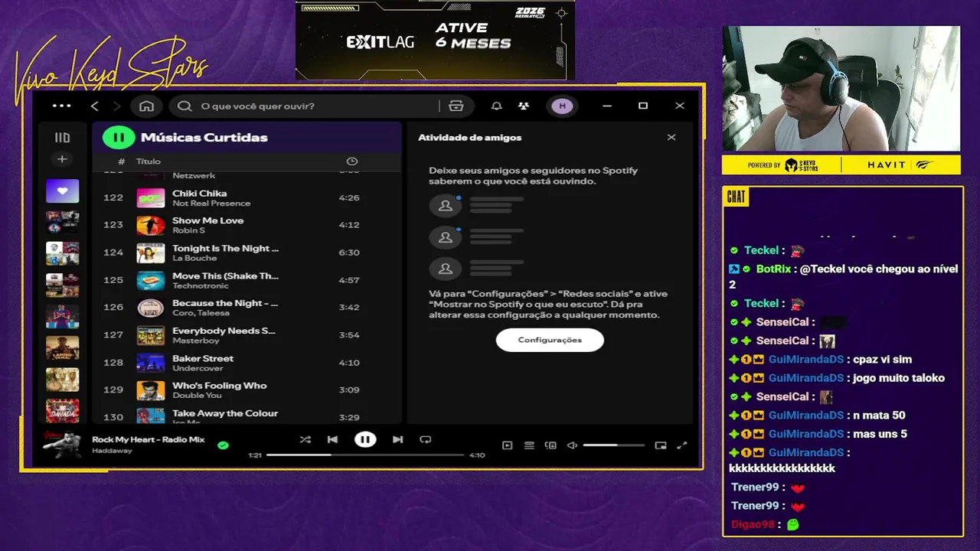The width and height of the screenshot is (980, 551).
Task: Pause playback in the player bar
Action: pos(365,439)
